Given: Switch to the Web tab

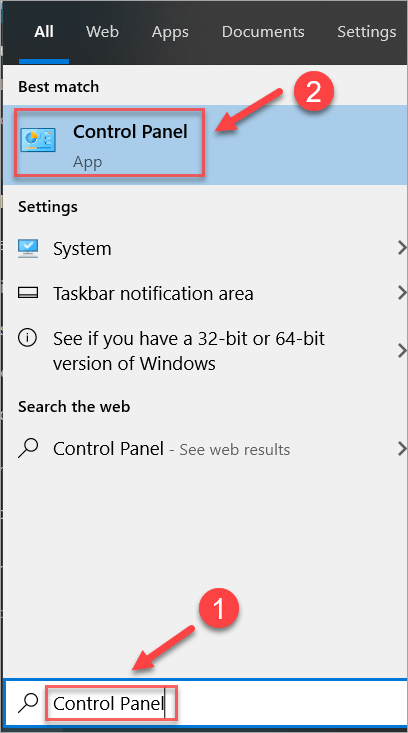Looking at the screenshot, I should pyautogui.click(x=102, y=32).
